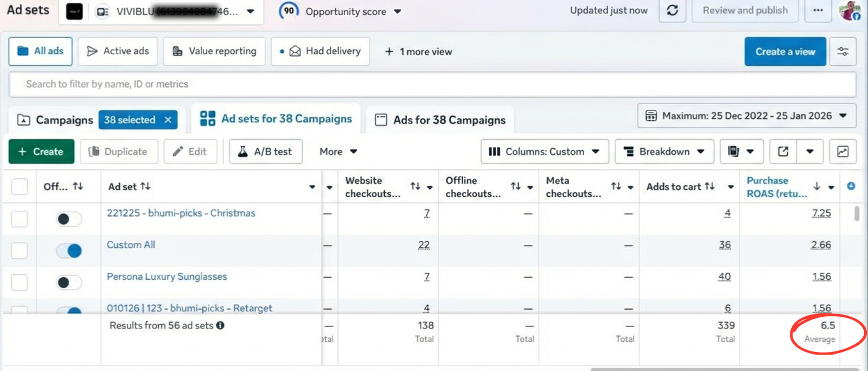Clear the 38 selected campaigns filter

click(168, 120)
